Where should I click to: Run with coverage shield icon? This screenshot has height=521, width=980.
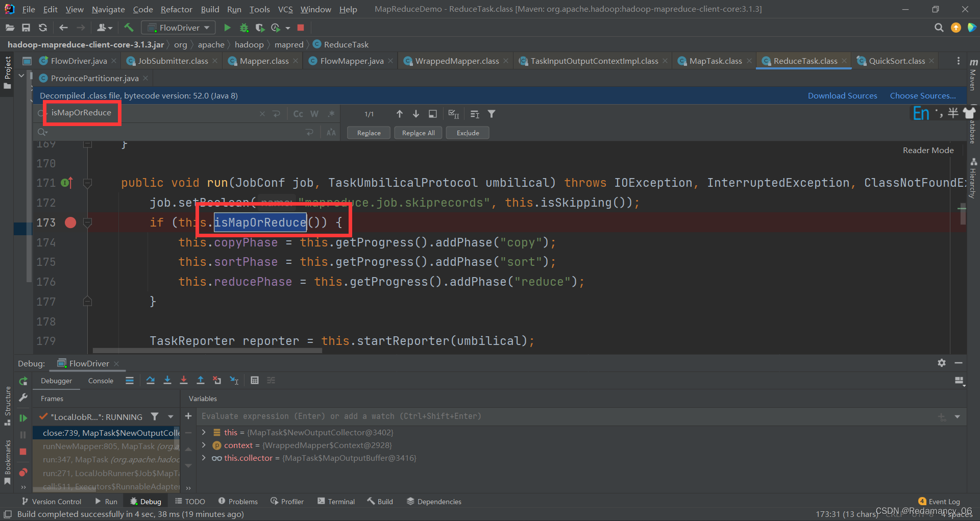[260, 28]
